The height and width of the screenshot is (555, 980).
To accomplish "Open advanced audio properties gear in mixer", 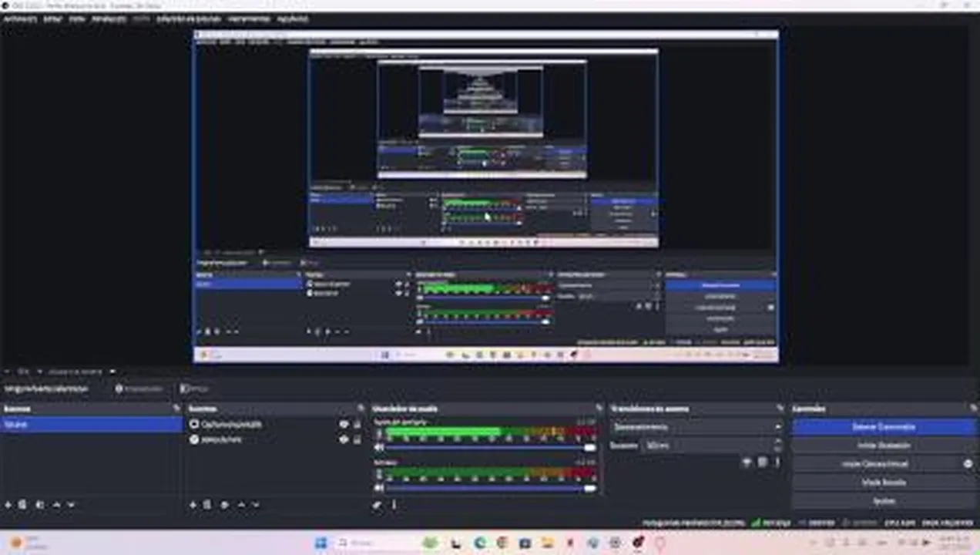I will (x=378, y=505).
